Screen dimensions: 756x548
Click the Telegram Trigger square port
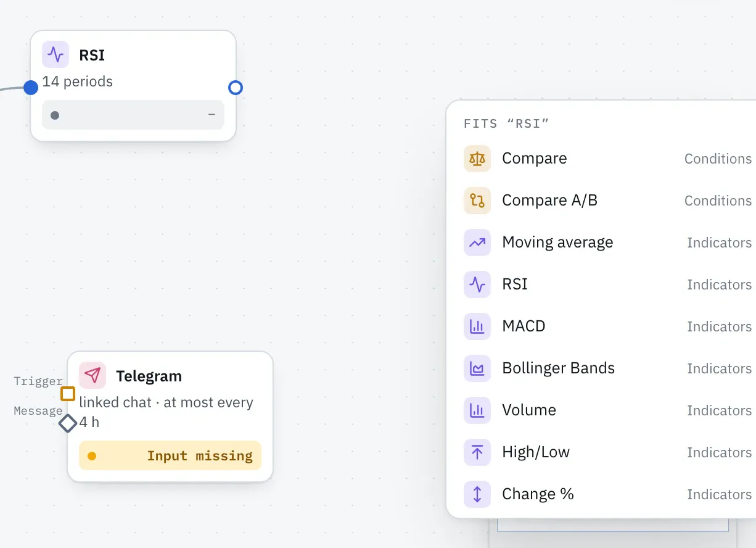[68, 394]
